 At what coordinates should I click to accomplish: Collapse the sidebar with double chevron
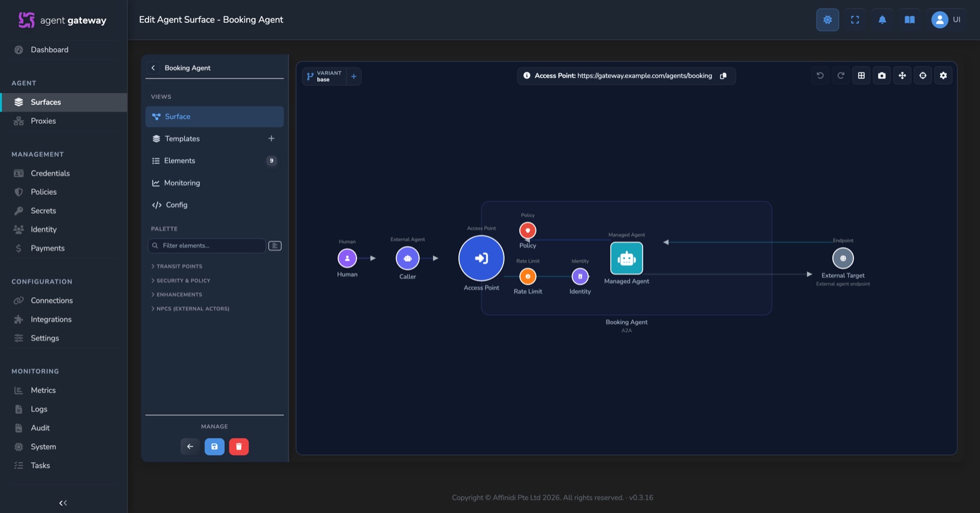(x=63, y=503)
